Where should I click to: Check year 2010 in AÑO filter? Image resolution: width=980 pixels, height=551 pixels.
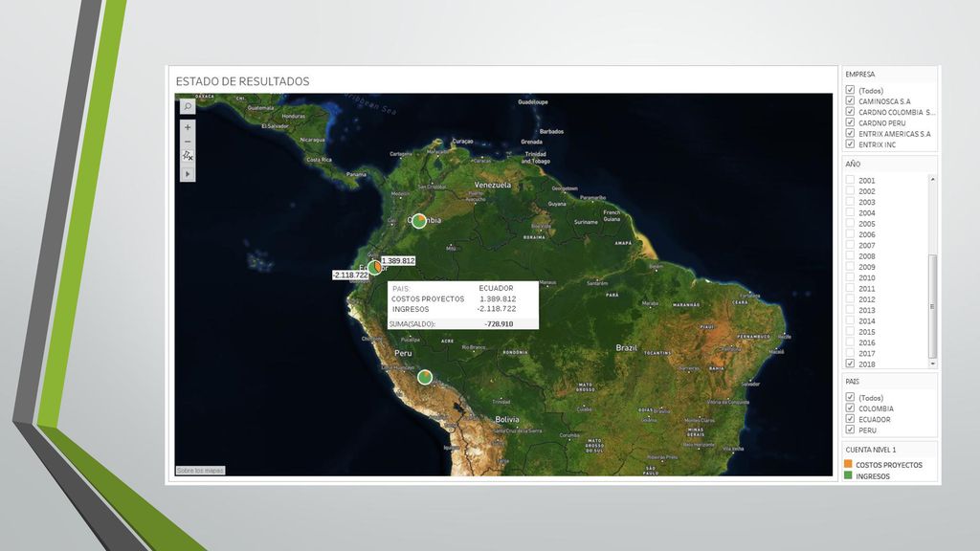850,277
